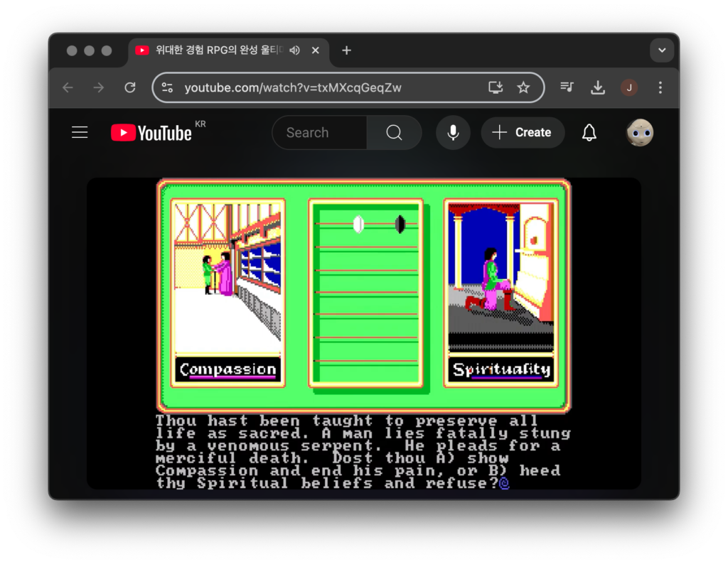Viewport: 728px width, 564px height.
Task: View site information in address bar
Action: coord(168,87)
